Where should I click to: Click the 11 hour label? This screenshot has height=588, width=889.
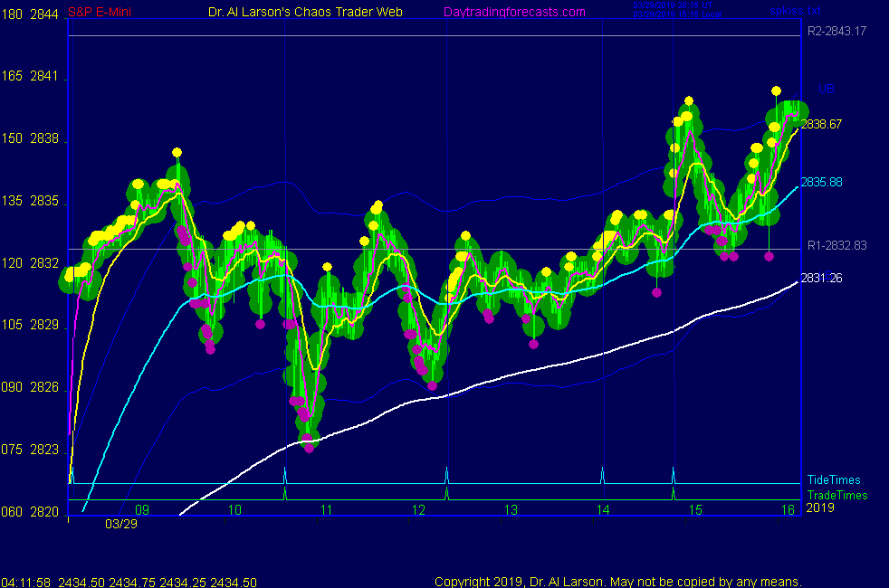click(327, 510)
